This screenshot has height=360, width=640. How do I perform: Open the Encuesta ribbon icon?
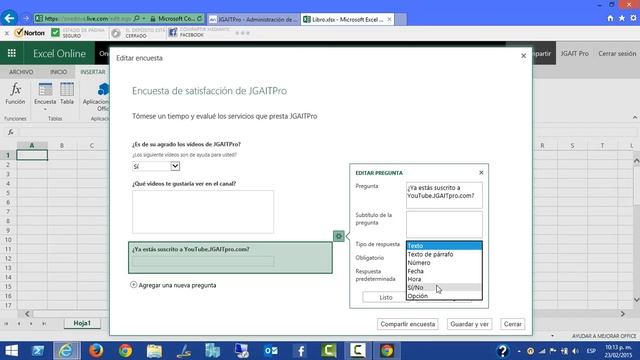[x=45, y=89]
